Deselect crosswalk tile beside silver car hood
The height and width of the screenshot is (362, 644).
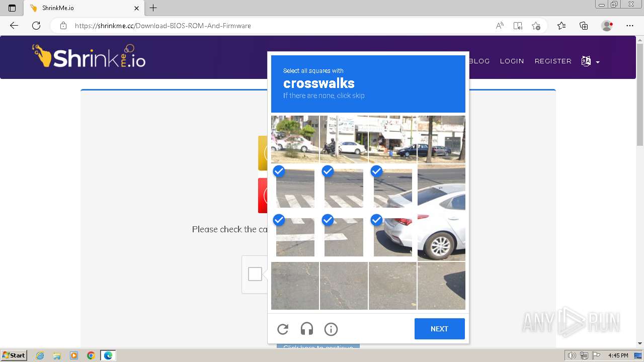tap(392, 188)
